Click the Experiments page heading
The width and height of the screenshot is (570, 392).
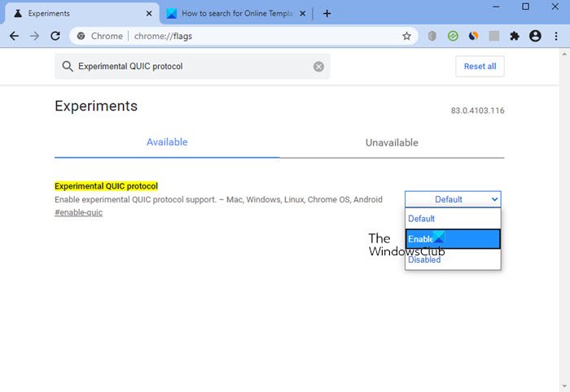click(x=96, y=106)
